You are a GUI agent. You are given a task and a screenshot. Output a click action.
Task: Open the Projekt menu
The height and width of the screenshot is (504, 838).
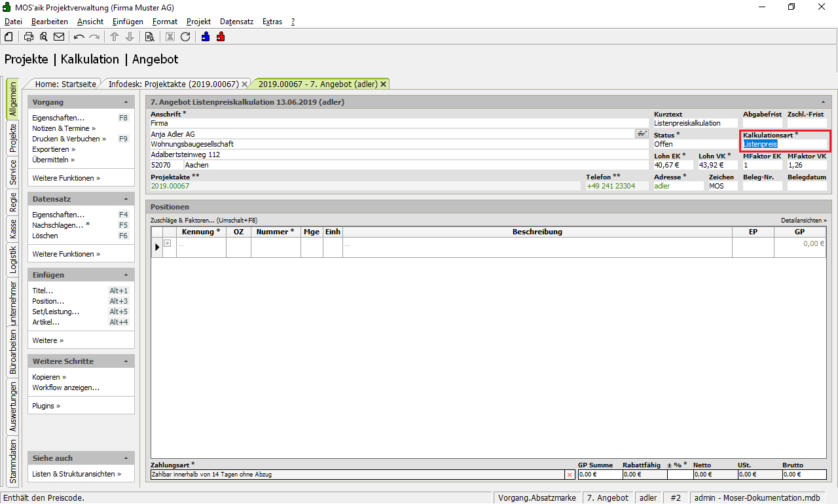[x=198, y=22]
